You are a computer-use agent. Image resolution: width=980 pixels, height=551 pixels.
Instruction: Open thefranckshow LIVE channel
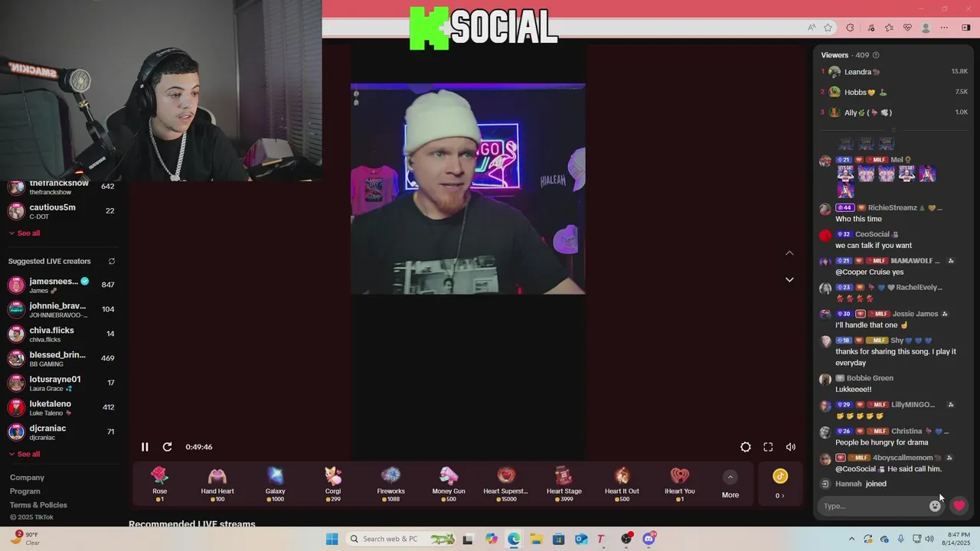[x=61, y=187]
